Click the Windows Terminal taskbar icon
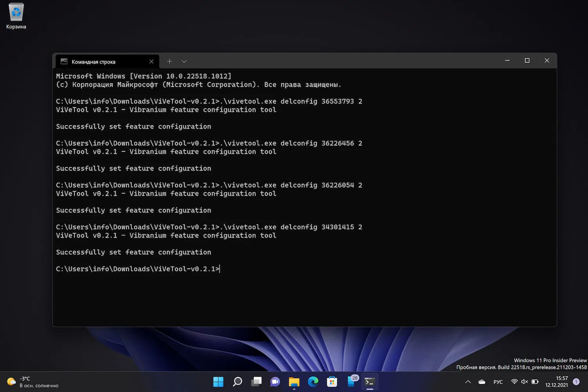This screenshot has height=392, width=588. [x=370, y=382]
